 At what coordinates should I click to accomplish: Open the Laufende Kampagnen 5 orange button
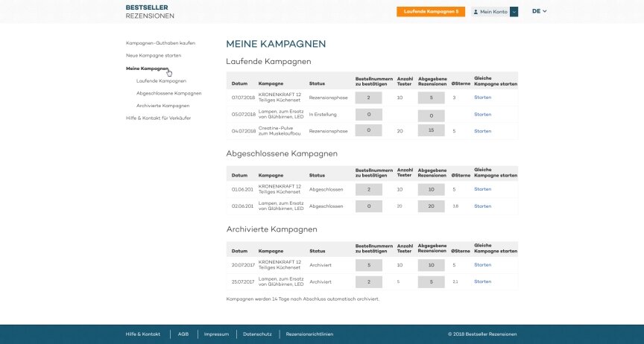431,11
